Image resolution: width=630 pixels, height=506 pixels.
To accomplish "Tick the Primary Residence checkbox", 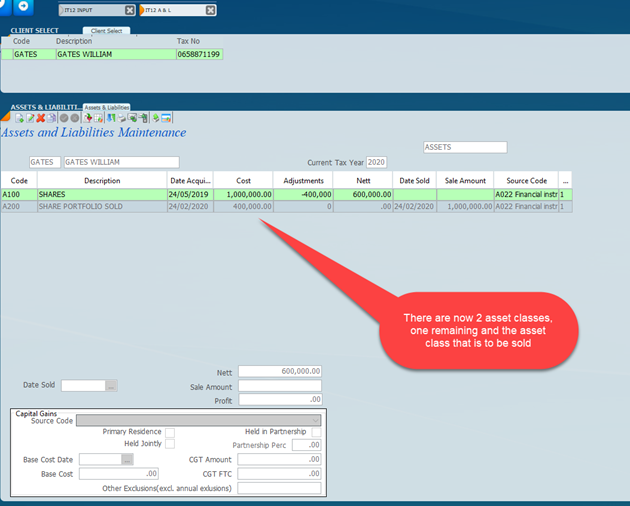I will coord(170,432).
